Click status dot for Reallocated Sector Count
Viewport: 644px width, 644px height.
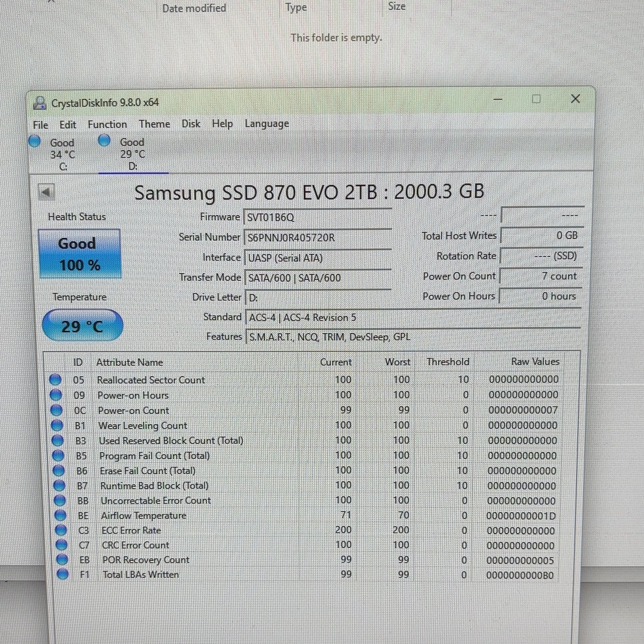pyautogui.click(x=55, y=380)
